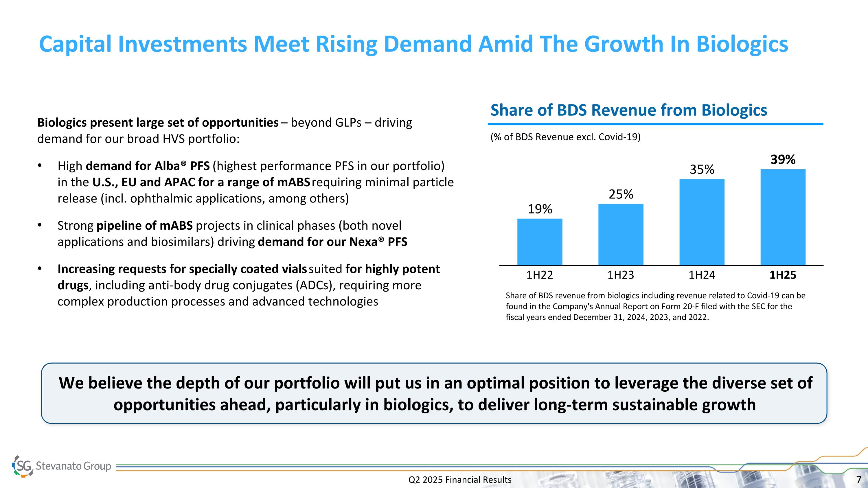Click the slide title about Capital Investments
The image size is (868, 488).
point(413,44)
